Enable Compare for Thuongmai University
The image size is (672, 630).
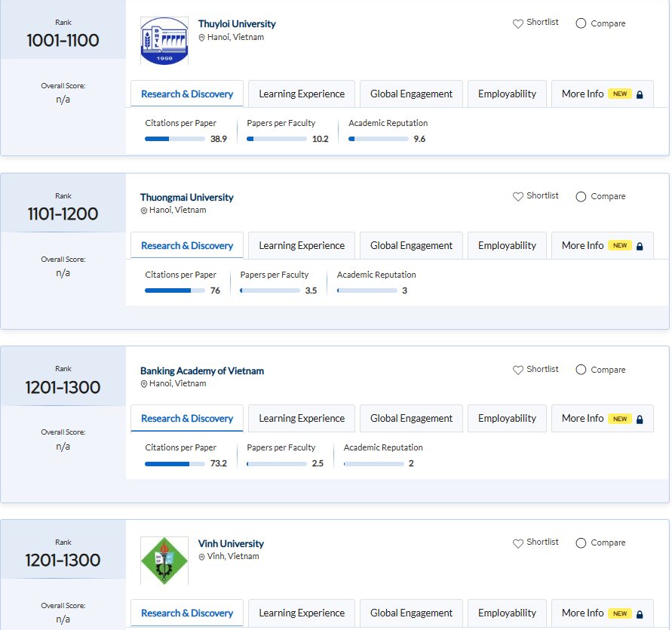[x=581, y=197]
